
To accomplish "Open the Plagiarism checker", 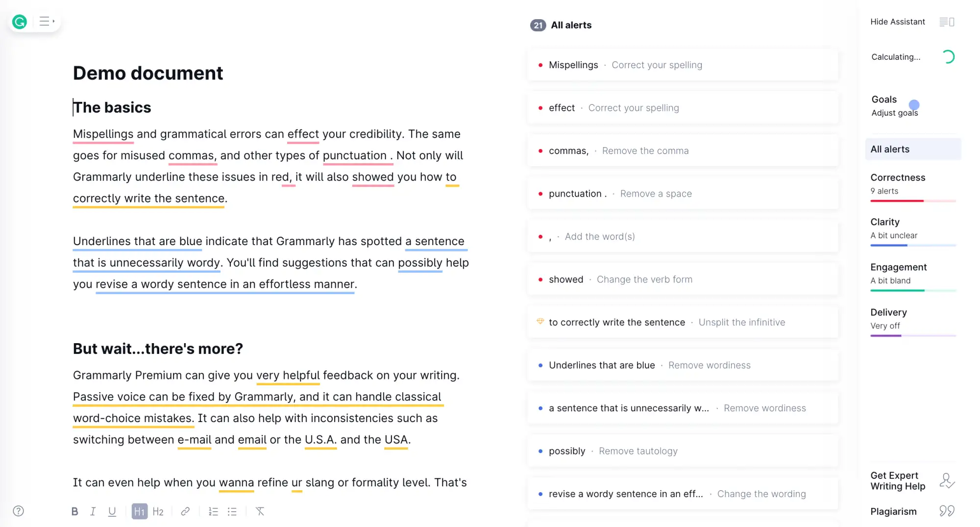I will pyautogui.click(x=893, y=511).
